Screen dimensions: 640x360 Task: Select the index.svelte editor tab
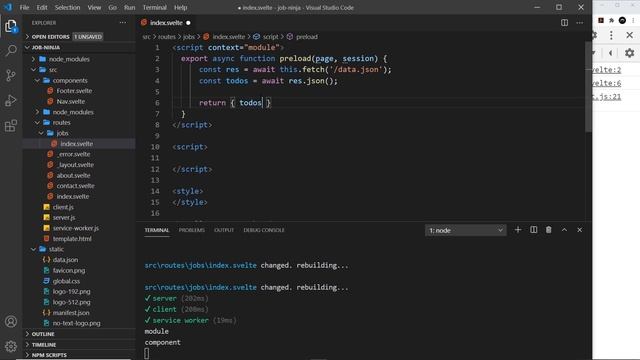click(165, 23)
